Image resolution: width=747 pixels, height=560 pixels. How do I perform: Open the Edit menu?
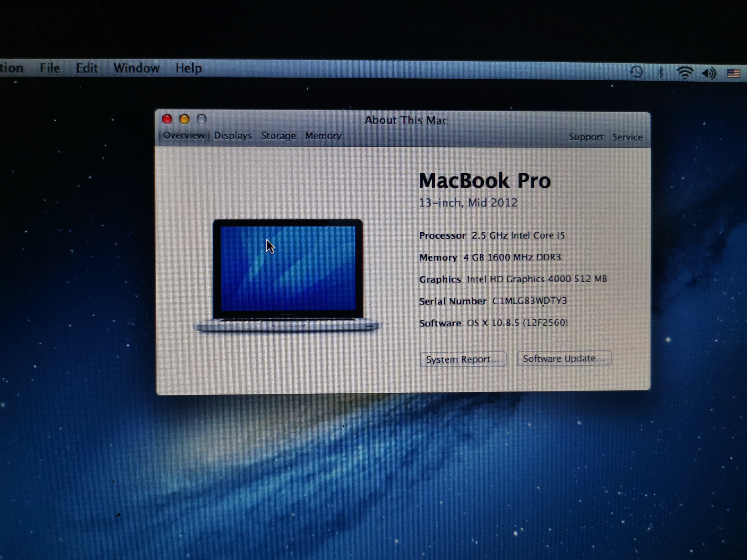click(87, 68)
